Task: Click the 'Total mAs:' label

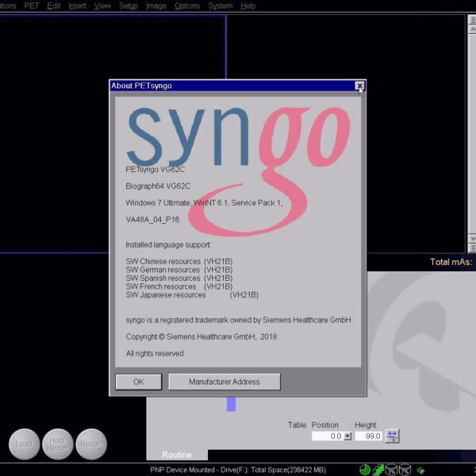Action: coord(451,262)
